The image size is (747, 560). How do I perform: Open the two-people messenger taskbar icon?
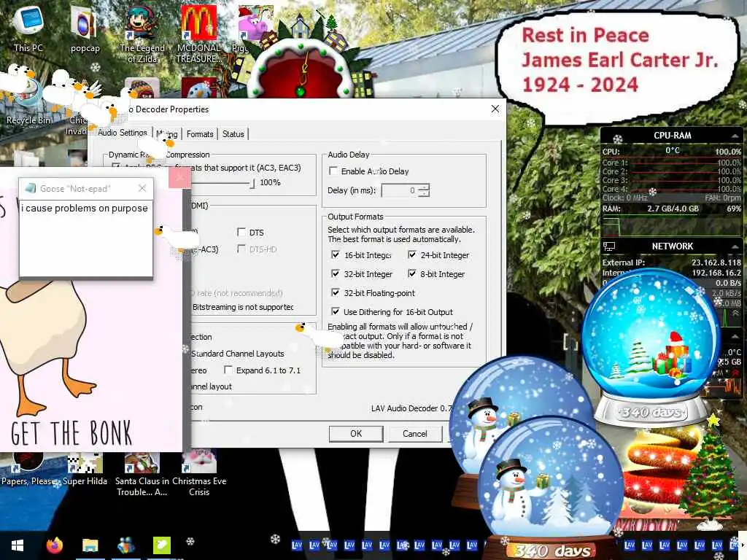[x=125, y=545]
